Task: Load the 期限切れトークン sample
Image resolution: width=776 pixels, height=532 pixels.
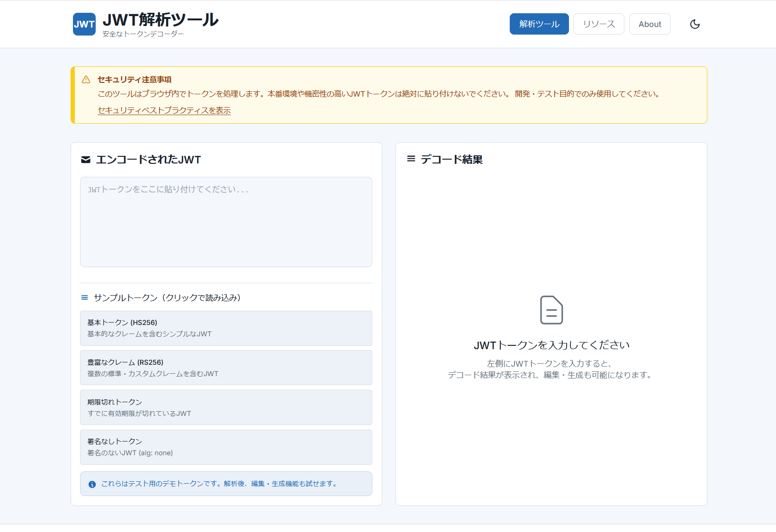Action: 226,407
